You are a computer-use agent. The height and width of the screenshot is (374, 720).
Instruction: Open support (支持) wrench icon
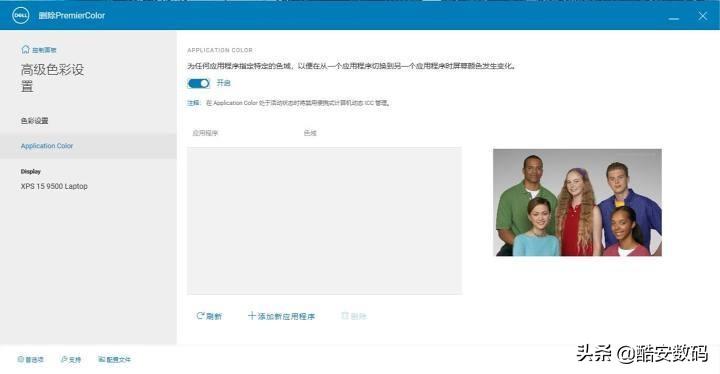pyautogui.click(x=64, y=359)
